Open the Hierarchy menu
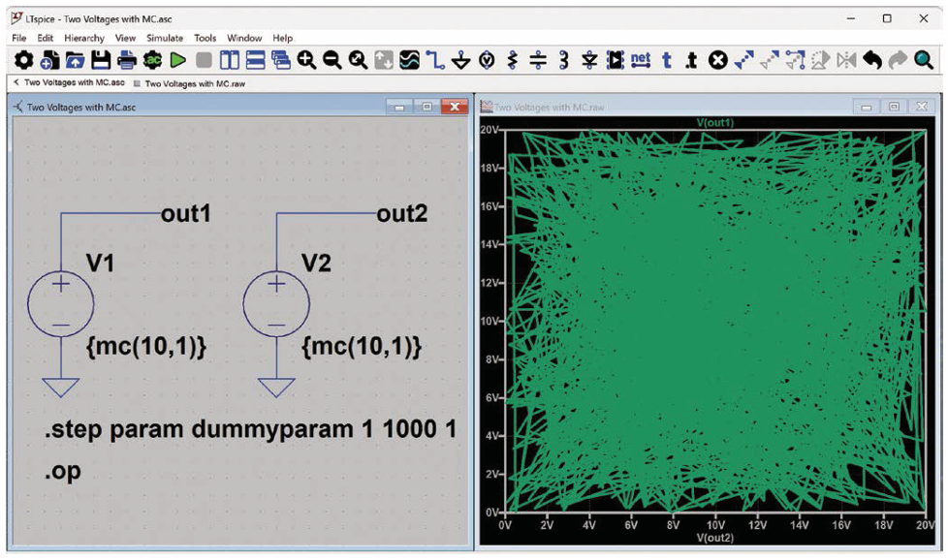 click(84, 38)
